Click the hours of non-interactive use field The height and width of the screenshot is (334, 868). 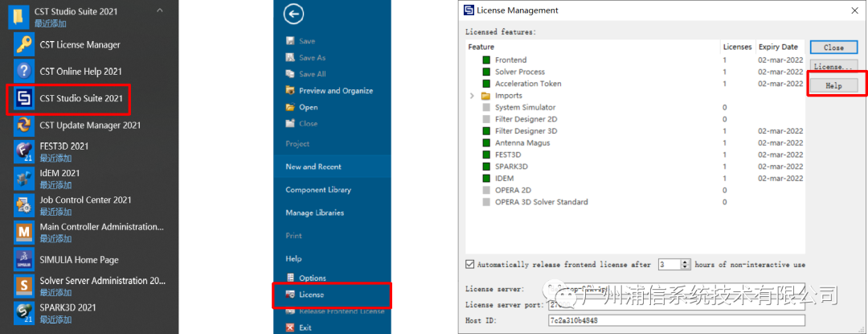pos(669,264)
